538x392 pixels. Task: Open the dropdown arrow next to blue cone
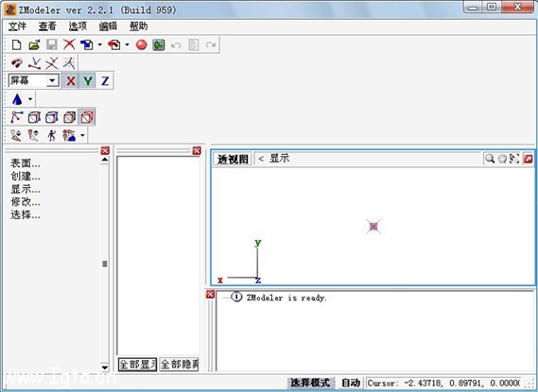(x=30, y=99)
